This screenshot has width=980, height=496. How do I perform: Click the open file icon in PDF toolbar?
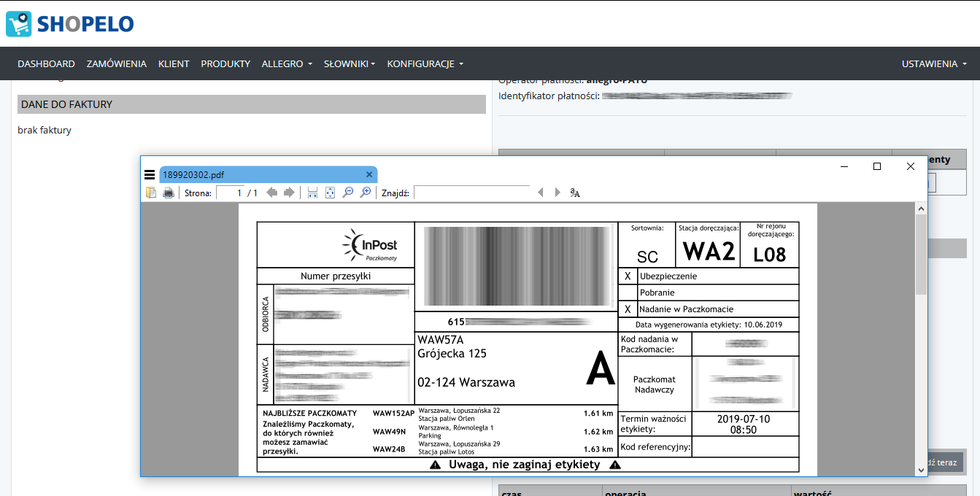point(151,193)
